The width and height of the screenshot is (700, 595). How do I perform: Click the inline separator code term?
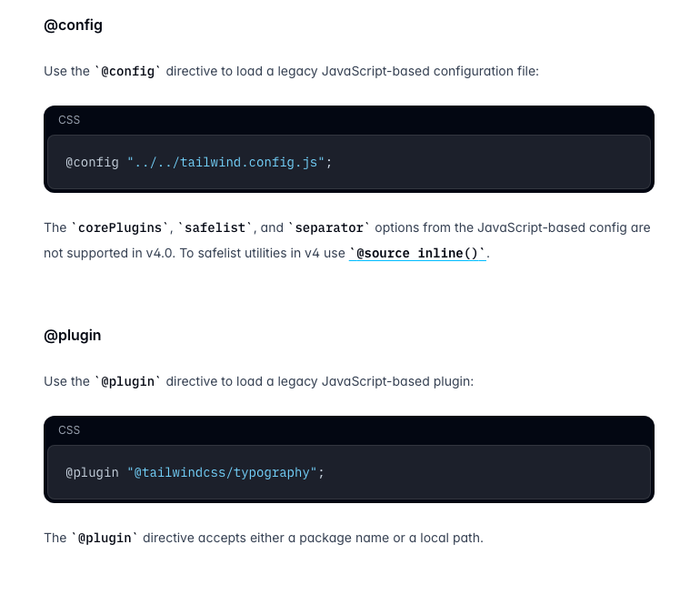328,227
